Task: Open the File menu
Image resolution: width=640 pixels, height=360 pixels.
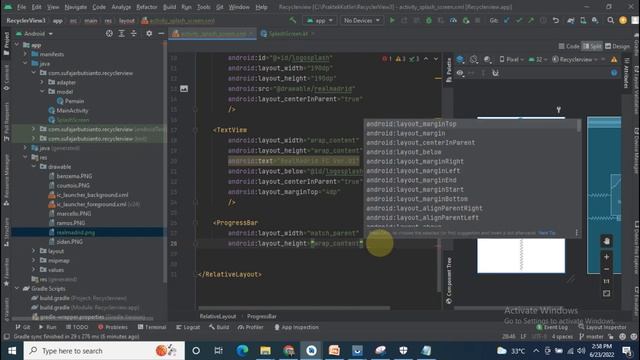Action: (21, 7)
